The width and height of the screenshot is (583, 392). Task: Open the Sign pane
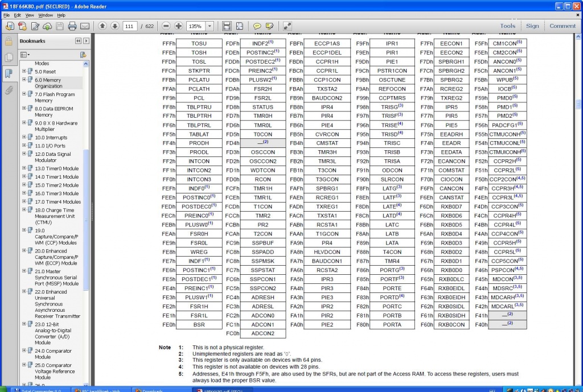click(x=532, y=26)
